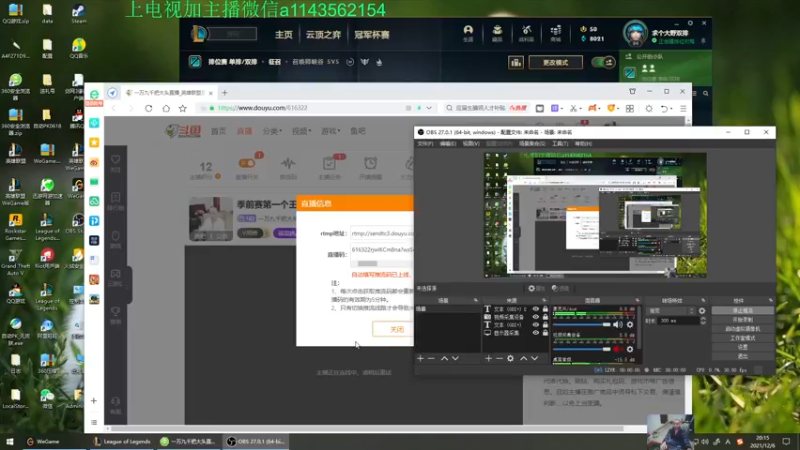Open OBS scene transition type dropdown

pyautogui.click(x=671, y=311)
